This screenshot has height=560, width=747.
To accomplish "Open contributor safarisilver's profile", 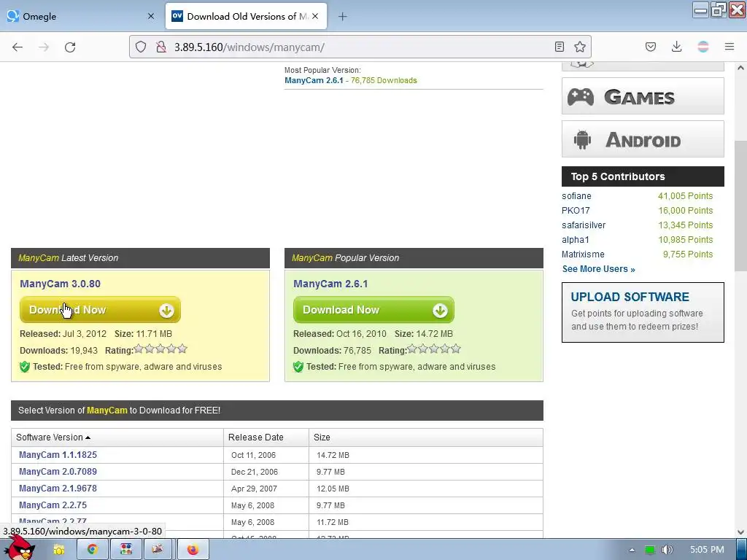I will click(584, 225).
